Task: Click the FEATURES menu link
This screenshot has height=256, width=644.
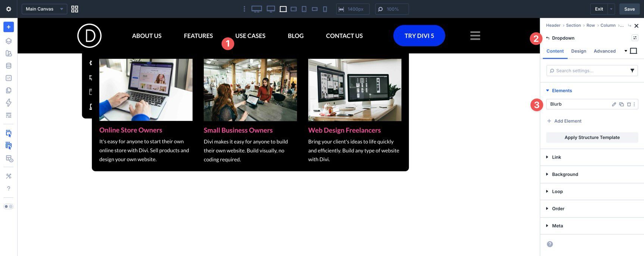Action: coord(198,36)
